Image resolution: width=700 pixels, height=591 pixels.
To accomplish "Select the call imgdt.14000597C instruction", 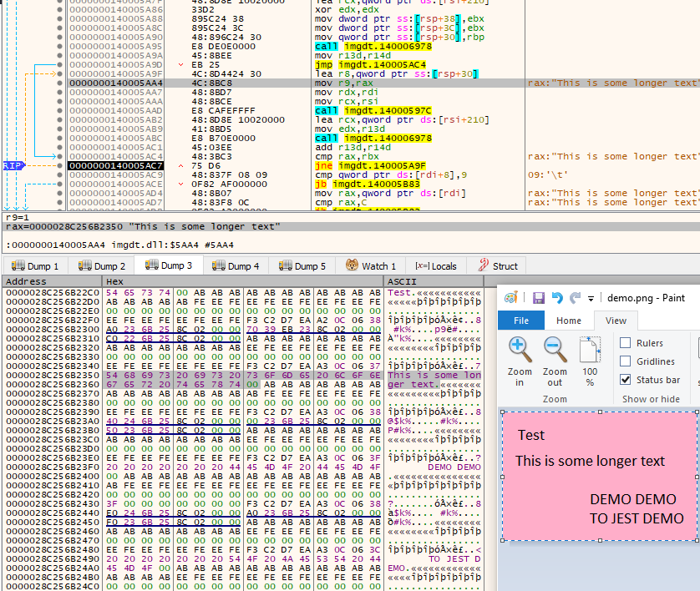I will [373, 111].
